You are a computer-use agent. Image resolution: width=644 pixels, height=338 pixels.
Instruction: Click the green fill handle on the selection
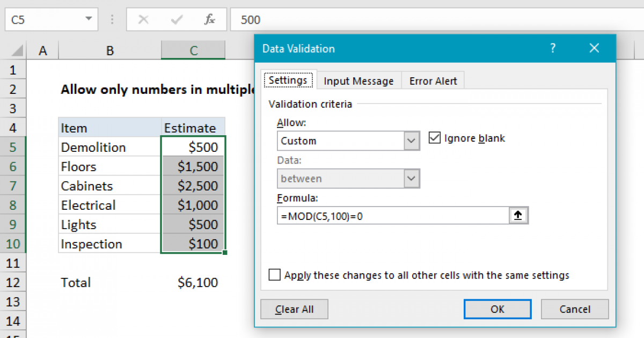225,251
